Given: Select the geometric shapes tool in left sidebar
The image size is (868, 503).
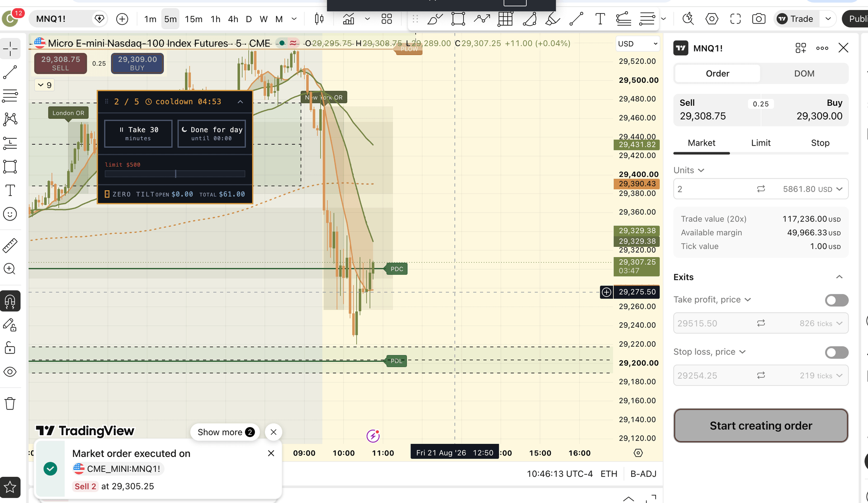Looking at the screenshot, I should point(10,167).
